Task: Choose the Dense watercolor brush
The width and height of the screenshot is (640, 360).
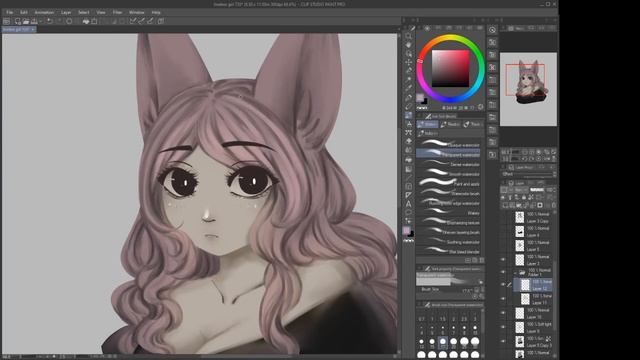Action: (448, 164)
